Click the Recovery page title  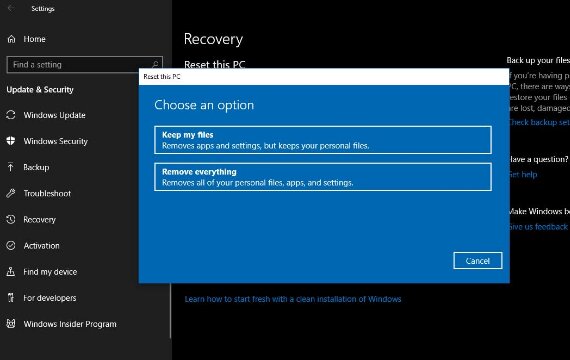(213, 39)
